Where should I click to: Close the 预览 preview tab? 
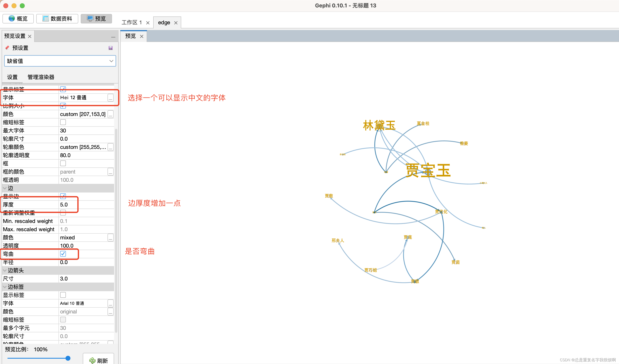coord(142,36)
